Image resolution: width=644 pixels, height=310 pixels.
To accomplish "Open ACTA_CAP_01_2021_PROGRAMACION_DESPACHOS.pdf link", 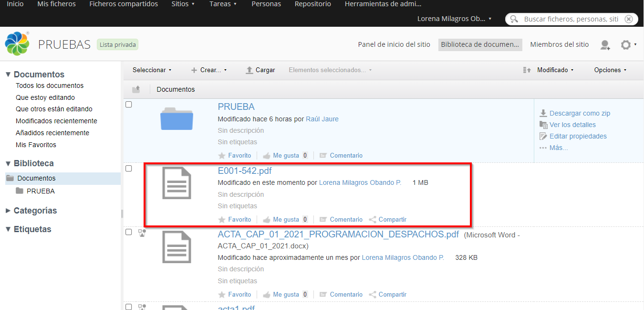I will [x=338, y=235].
